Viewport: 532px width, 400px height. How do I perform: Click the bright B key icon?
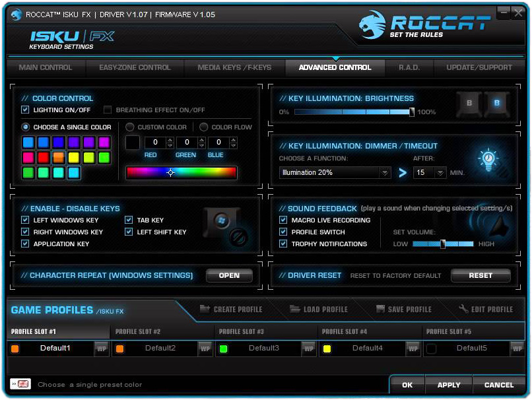tap(497, 103)
